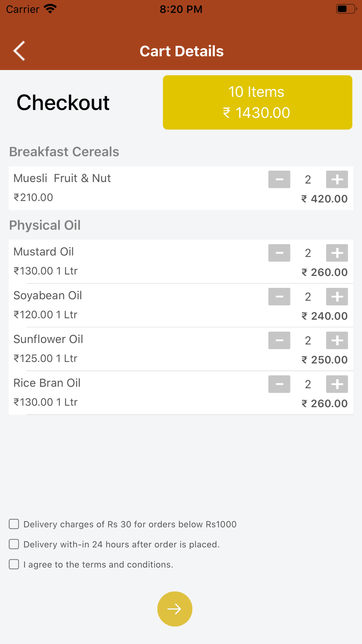Tap plus for Soyabean Oil

pyautogui.click(x=337, y=297)
